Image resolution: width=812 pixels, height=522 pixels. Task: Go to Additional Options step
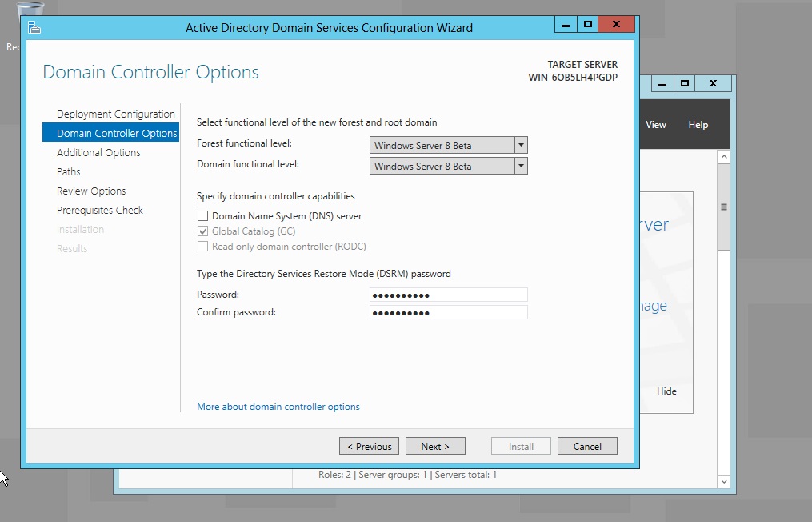point(98,152)
